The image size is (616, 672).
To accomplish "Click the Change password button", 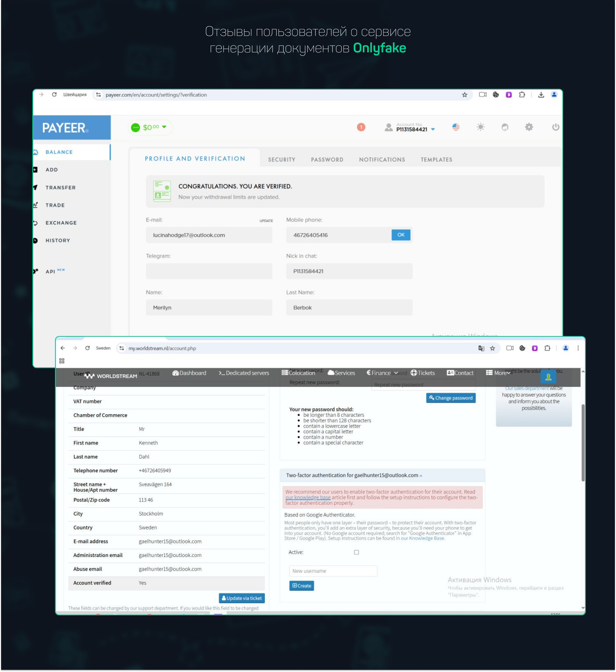I will tap(450, 398).
